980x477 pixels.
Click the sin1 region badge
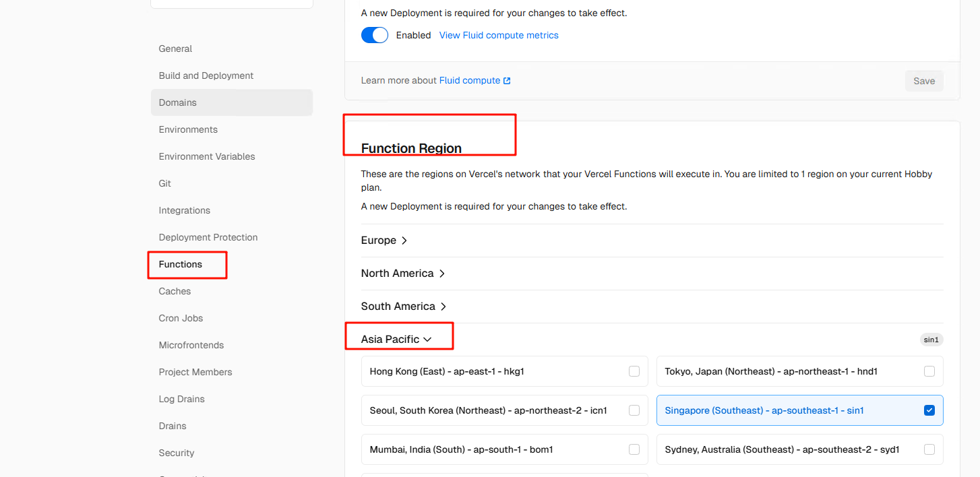click(931, 340)
